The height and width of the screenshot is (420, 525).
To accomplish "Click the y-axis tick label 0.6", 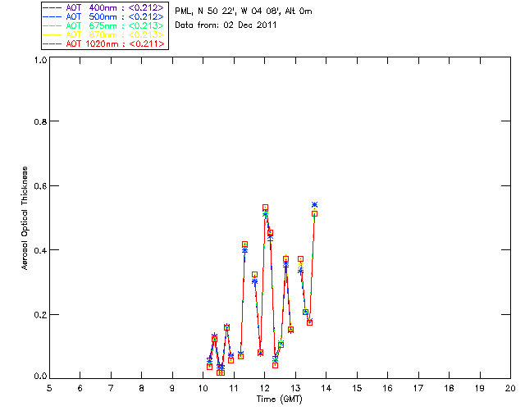I will 39,186.
